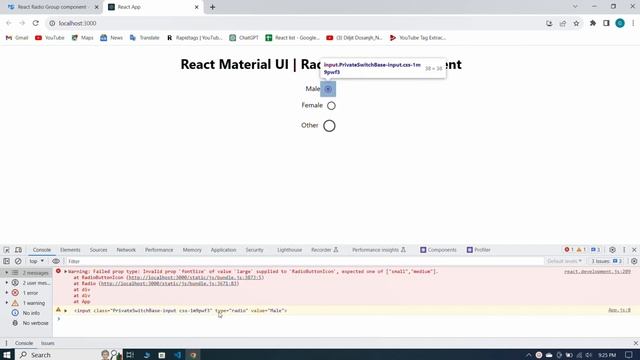Open VS Code from the taskbar
This screenshot has height=360, width=640.
(178, 355)
